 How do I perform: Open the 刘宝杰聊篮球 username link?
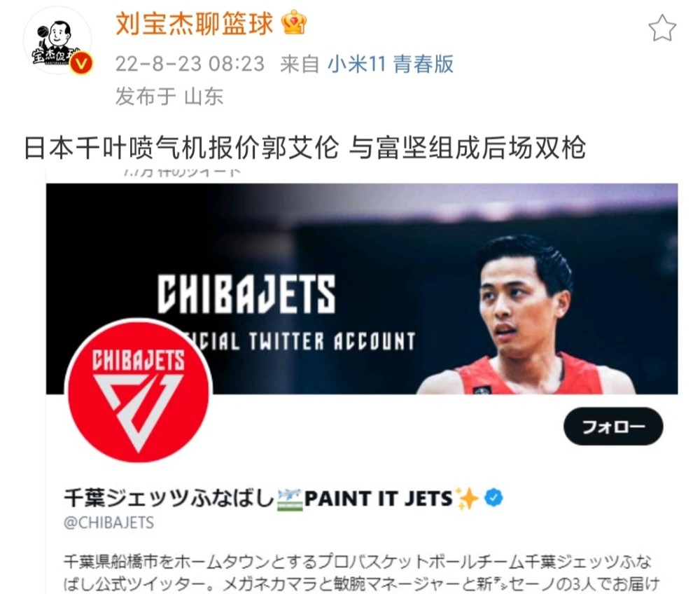point(194,23)
